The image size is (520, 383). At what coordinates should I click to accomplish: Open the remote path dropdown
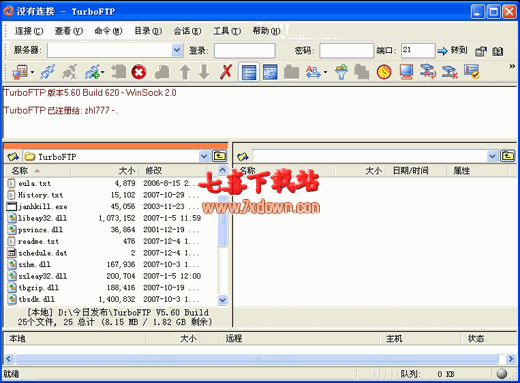click(492, 156)
